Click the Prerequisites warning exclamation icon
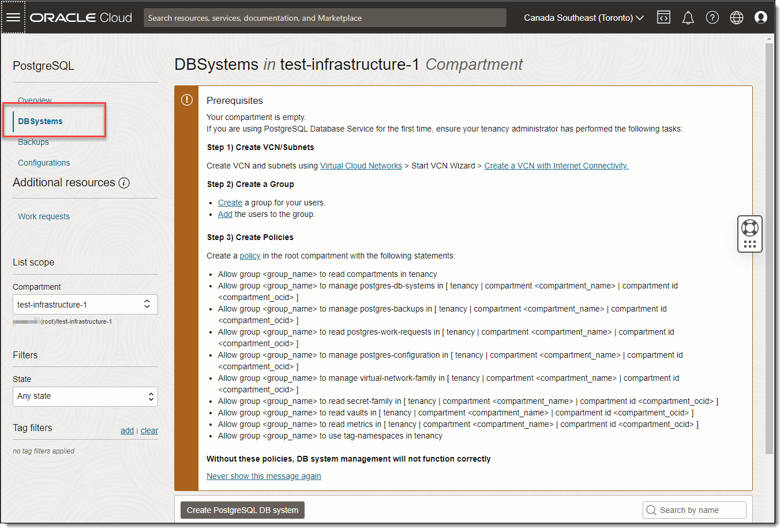784x532 pixels. coord(187,100)
